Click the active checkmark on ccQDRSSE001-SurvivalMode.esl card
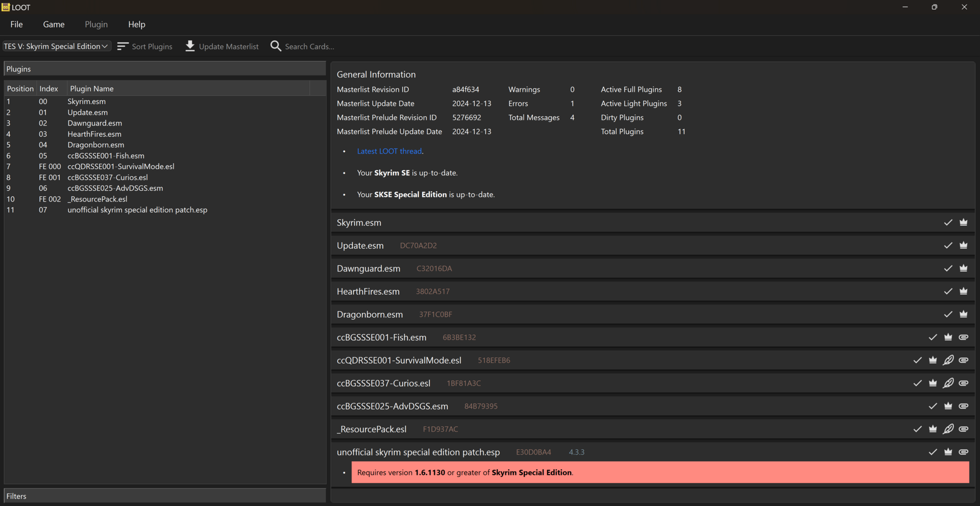Screen dimensions: 980x506 click(917, 360)
